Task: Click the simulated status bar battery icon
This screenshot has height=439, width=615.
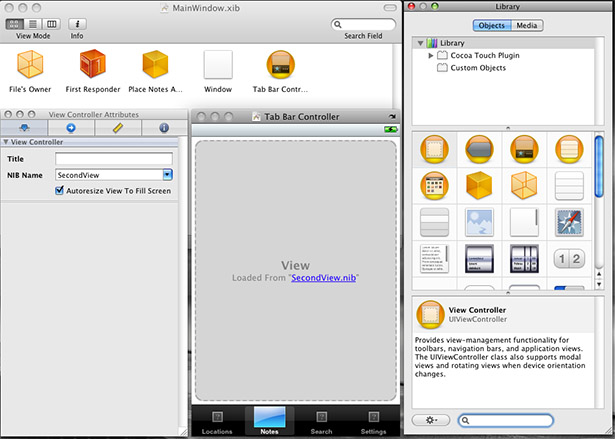Action: (x=391, y=129)
